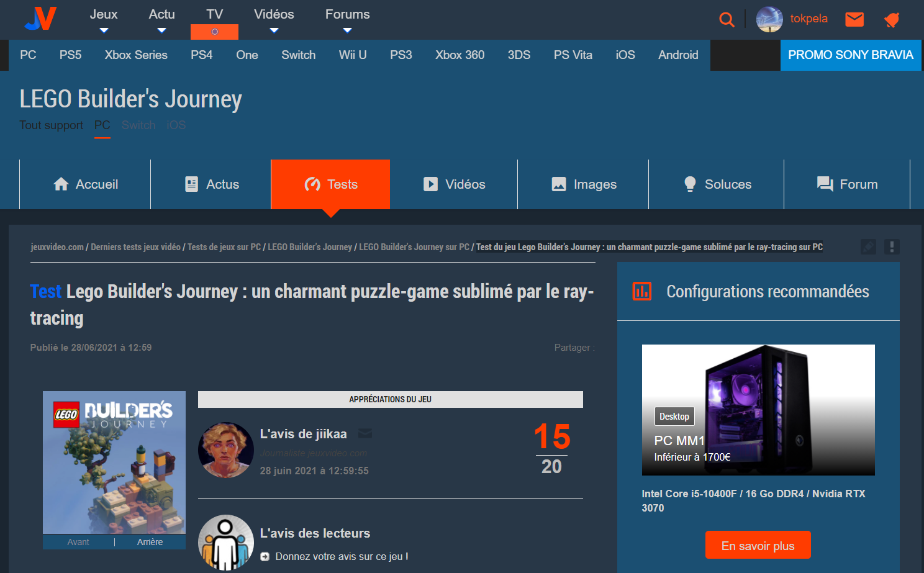Image resolution: width=924 pixels, height=573 pixels.
Task: Click the PROMO SONY BRAVIA banner
Action: pos(851,55)
